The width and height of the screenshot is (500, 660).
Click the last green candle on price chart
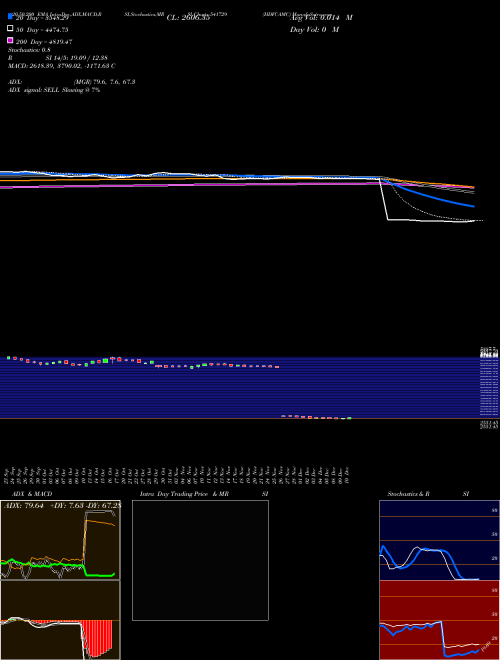(349, 418)
